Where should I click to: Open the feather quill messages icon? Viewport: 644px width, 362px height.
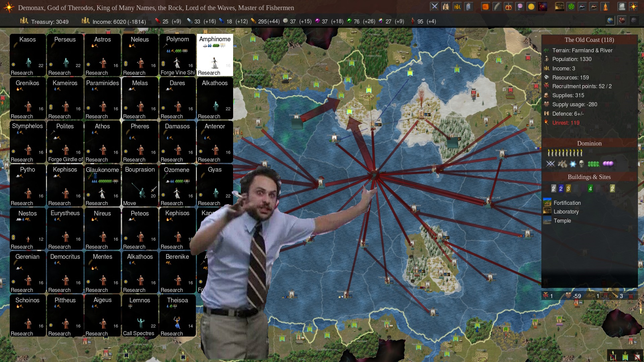497,6
